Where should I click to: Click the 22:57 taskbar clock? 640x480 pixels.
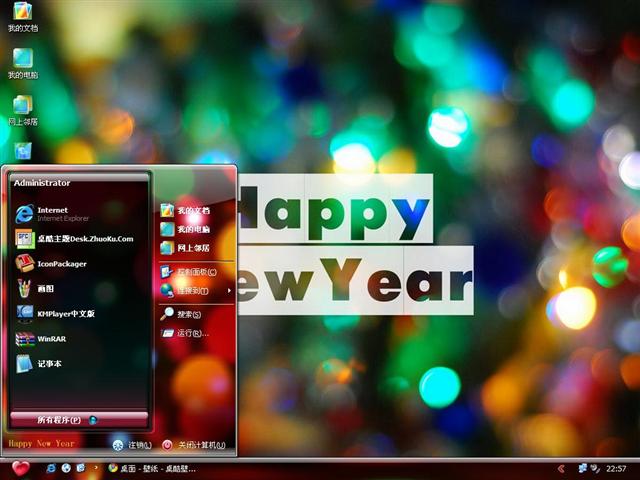coord(616,469)
